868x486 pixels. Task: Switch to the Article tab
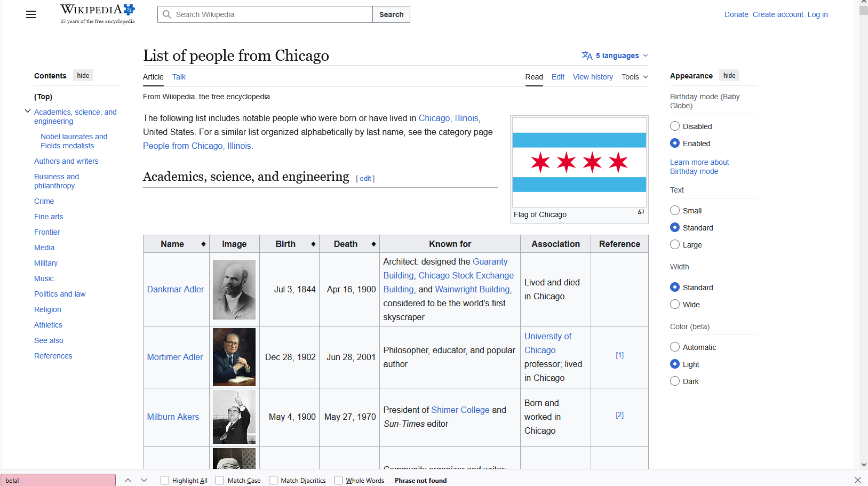153,77
